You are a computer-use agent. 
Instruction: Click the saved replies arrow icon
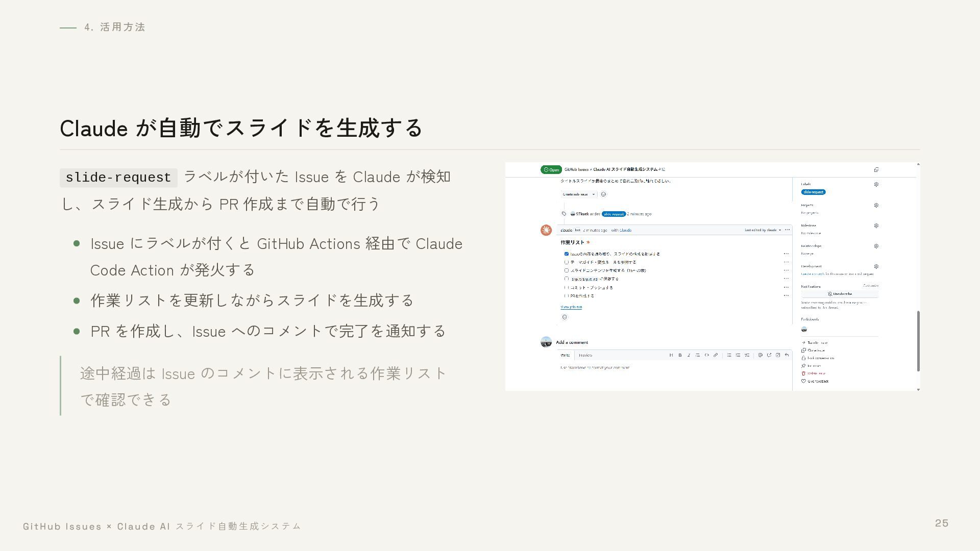[x=787, y=355]
